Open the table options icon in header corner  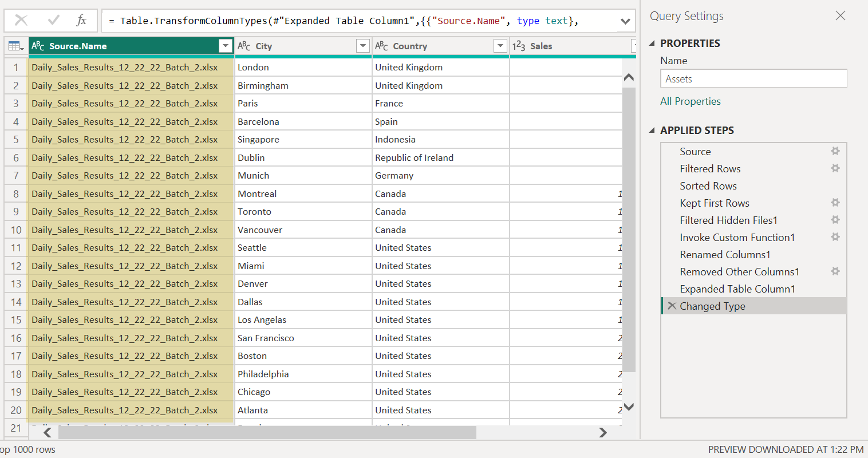coord(15,46)
